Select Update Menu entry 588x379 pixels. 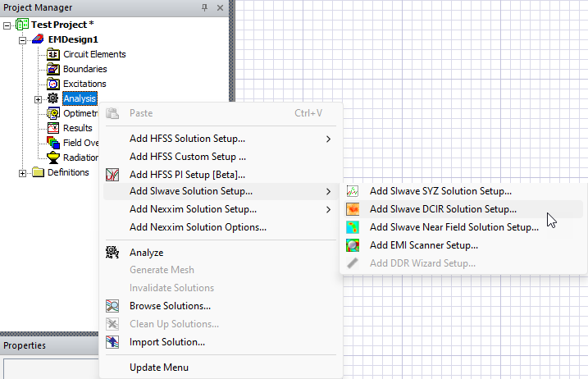(x=221, y=368)
